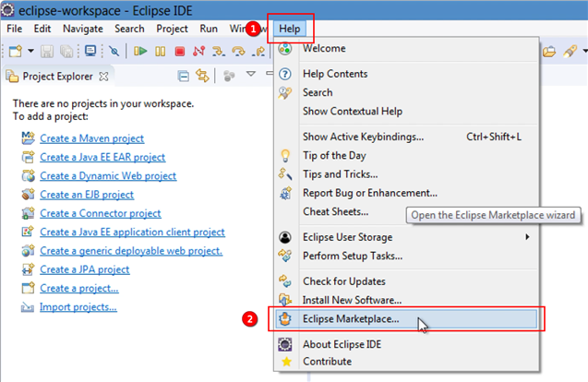Click the Create a Maven project link
588x382 pixels.
coord(92,138)
